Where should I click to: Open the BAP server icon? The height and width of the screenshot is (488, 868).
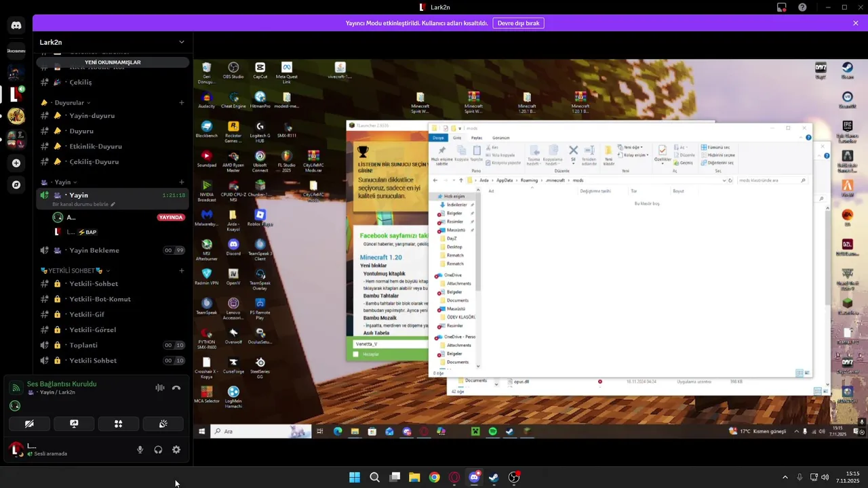[16, 117]
